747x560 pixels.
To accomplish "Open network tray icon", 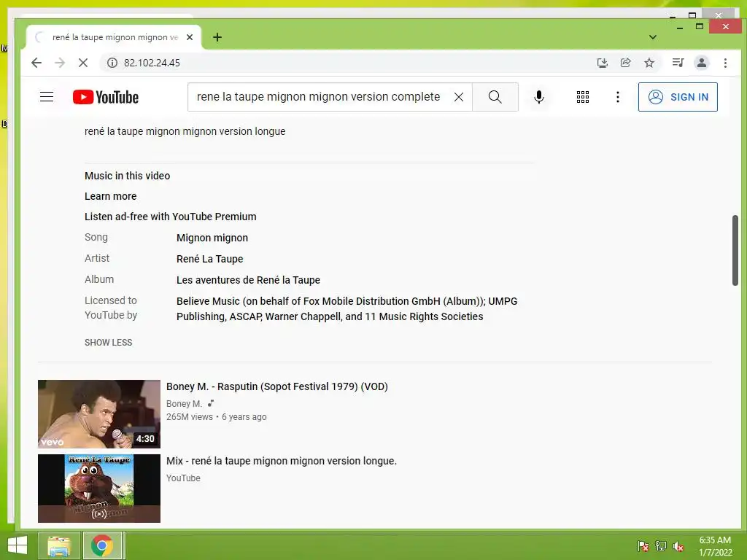I will click(x=661, y=546).
